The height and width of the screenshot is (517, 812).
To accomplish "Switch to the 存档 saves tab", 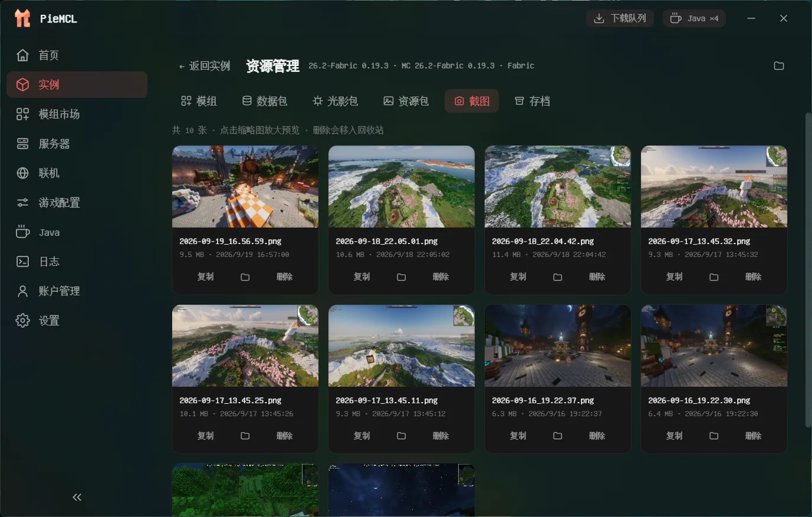I will [532, 101].
